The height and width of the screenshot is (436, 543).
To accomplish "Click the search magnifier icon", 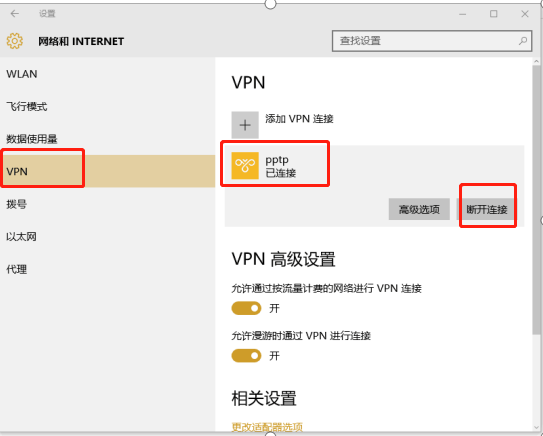I will tap(523, 41).
